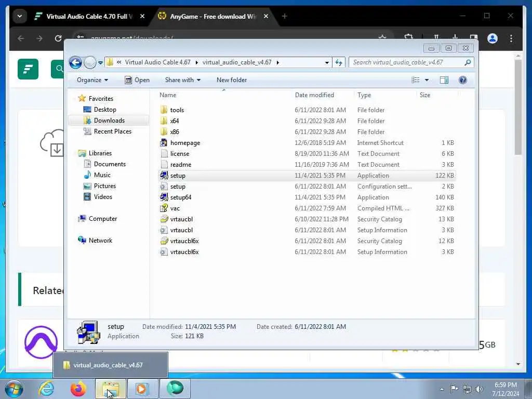Open a new browser tab with the plus button
Image resolution: width=532 pixels, height=399 pixels.
point(284,16)
